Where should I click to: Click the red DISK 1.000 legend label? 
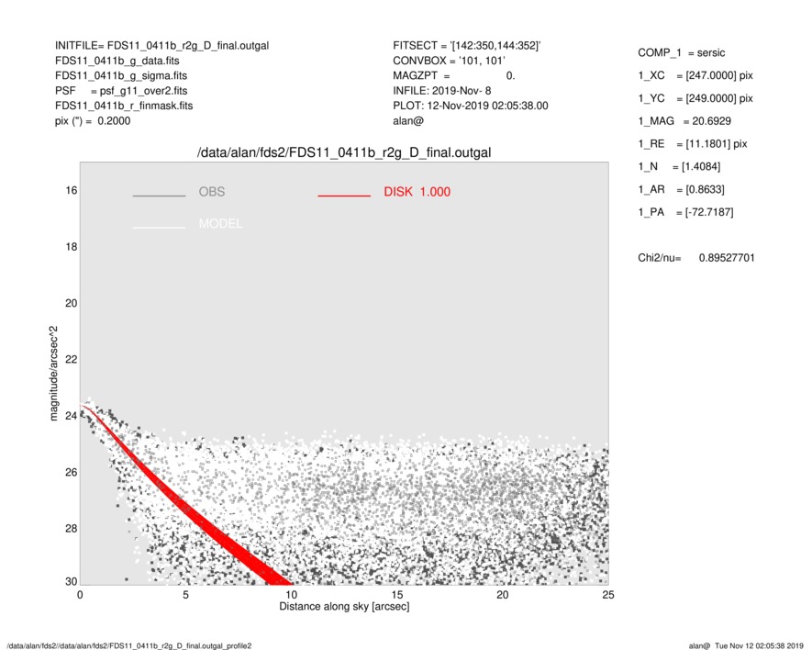pyautogui.click(x=417, y=192)
